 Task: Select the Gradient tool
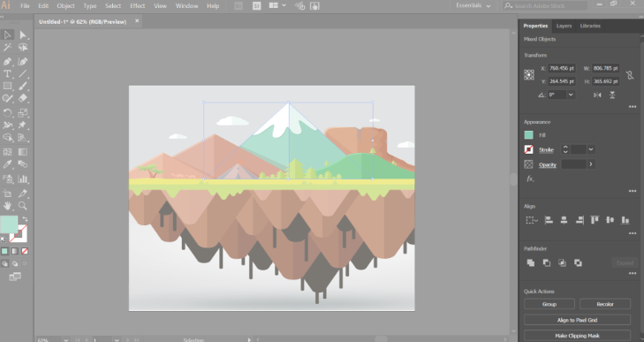tap(23, 152)
